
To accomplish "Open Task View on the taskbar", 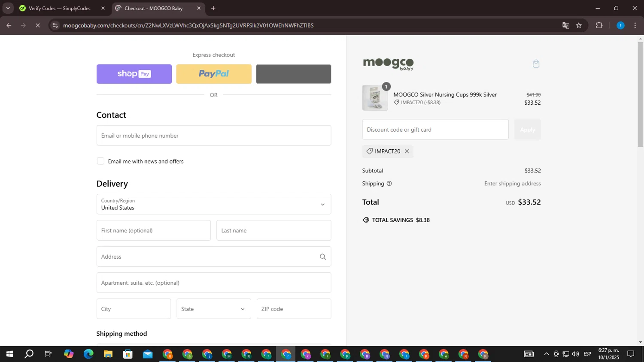I will click(x=49, y=354).
